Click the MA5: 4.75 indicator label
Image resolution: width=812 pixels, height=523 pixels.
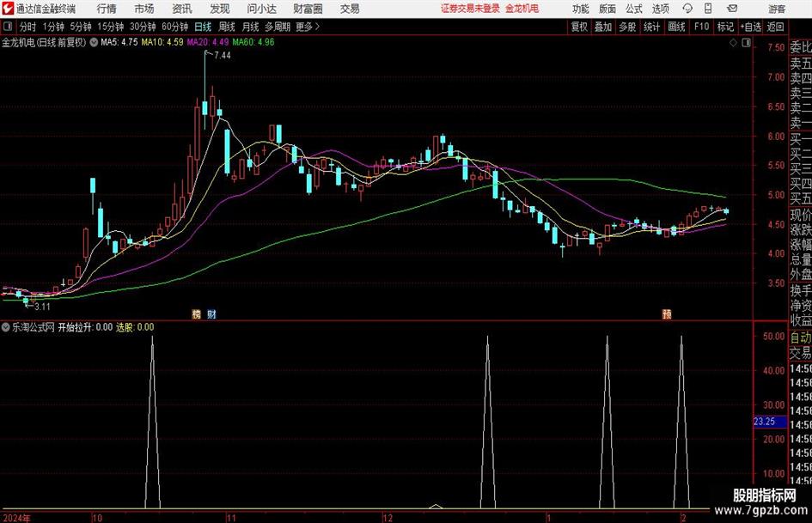pos(119,42)
